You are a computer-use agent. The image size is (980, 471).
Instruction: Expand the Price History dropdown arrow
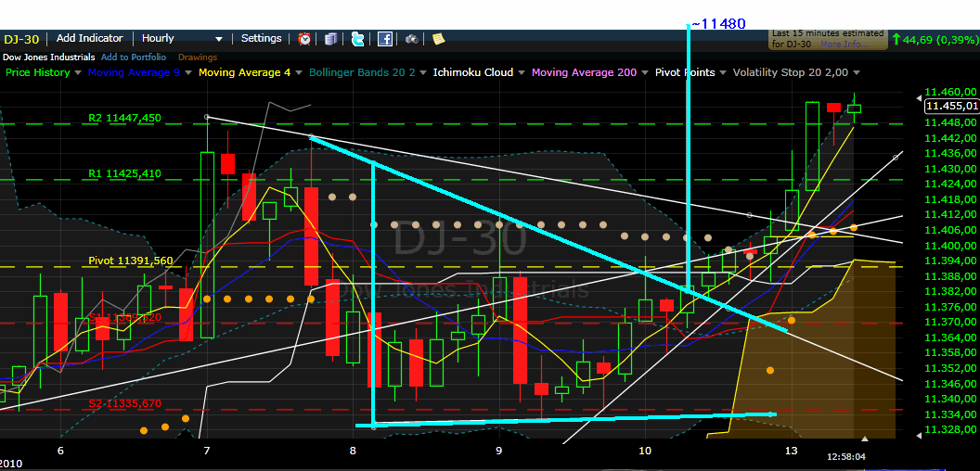pyautogui.click(x=78, y=72)
